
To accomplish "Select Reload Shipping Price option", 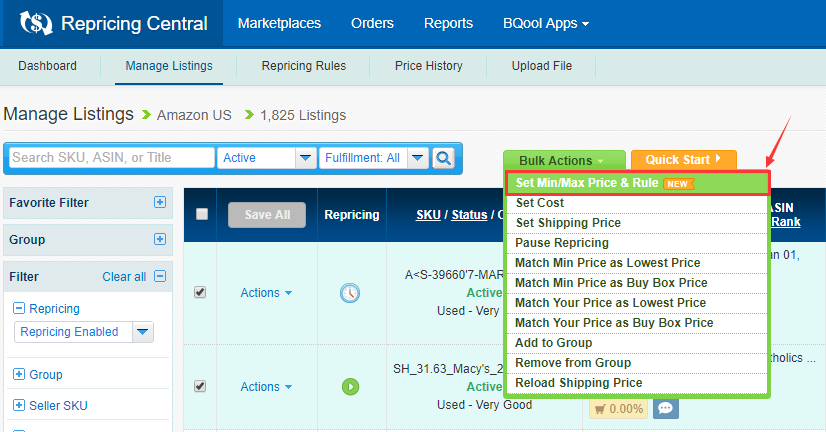I will click(x=637, y=383).
